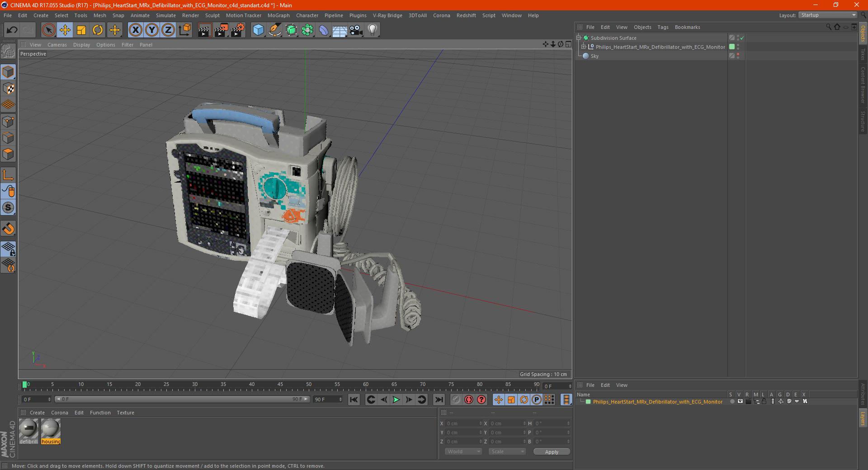Add a Light object from toolbar

[x=372, y=30]
